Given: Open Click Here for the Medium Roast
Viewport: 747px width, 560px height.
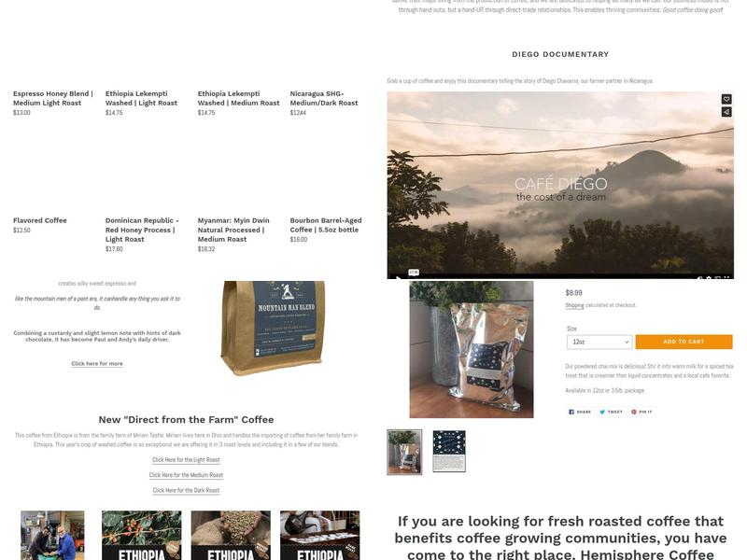Looking at the screenshot, I should [x=186, y=475].
